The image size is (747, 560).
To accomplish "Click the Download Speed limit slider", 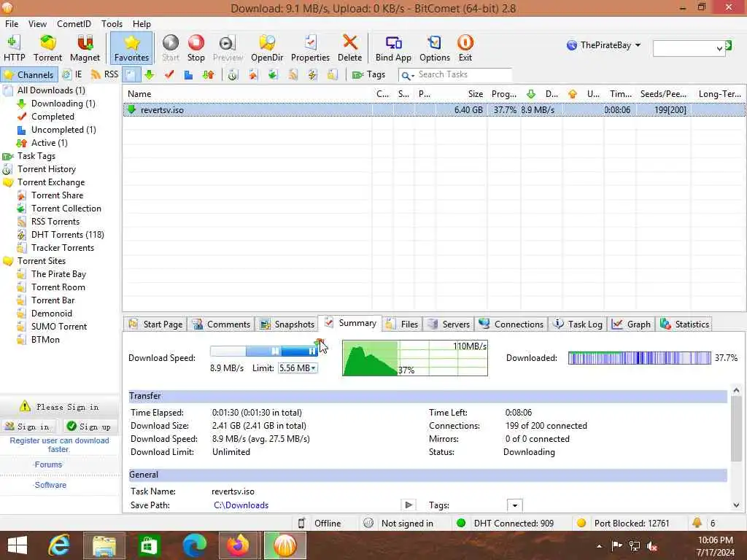I will coord(264,351).
